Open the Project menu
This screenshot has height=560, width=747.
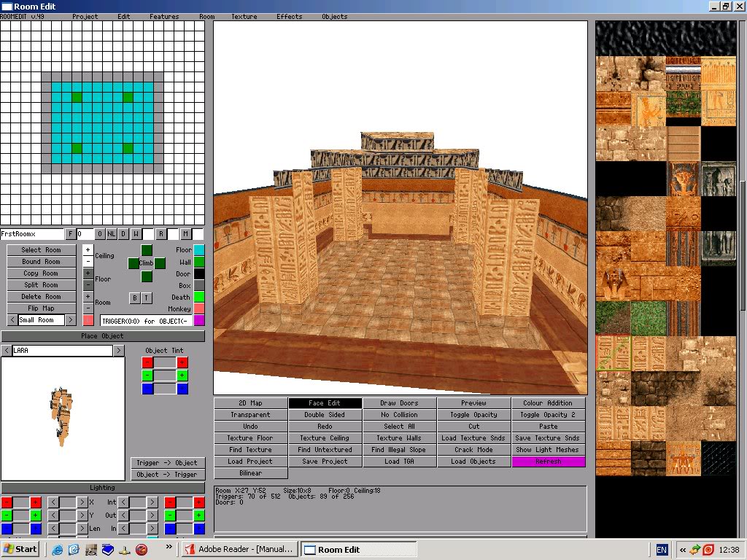85,17
